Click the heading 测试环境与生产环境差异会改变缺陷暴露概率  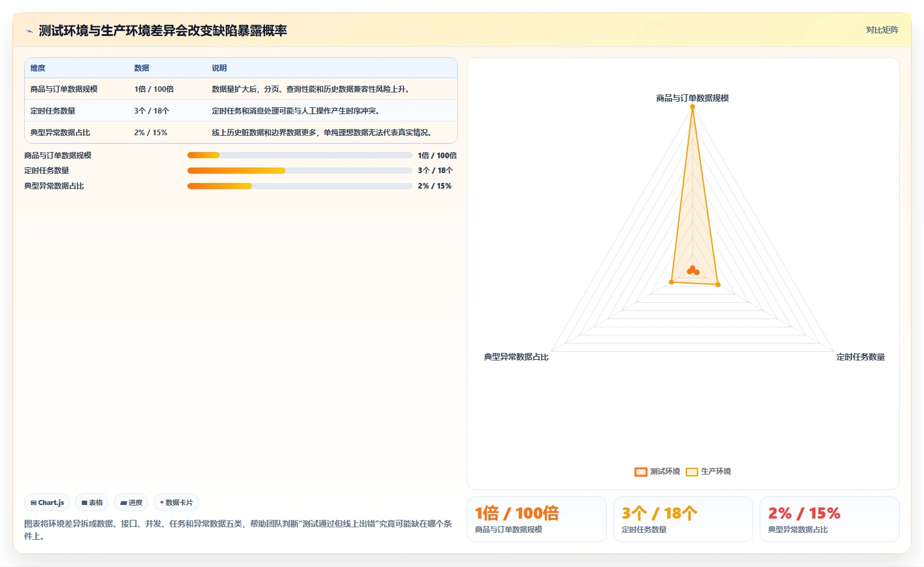(x=163, y=31)
